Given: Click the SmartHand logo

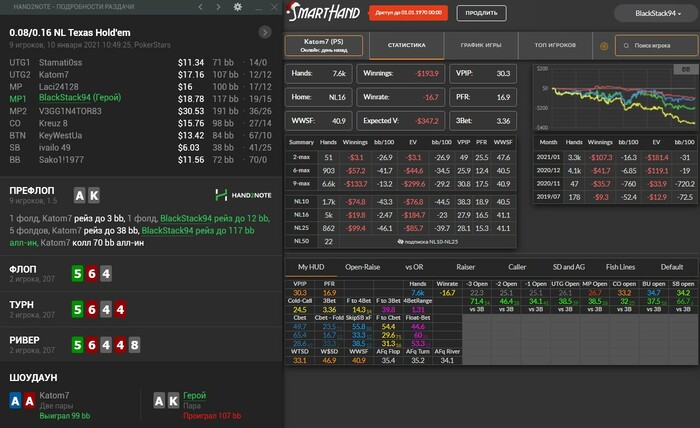Looking at the screenshot, I should pyautogui.click(x=324, y=12).
